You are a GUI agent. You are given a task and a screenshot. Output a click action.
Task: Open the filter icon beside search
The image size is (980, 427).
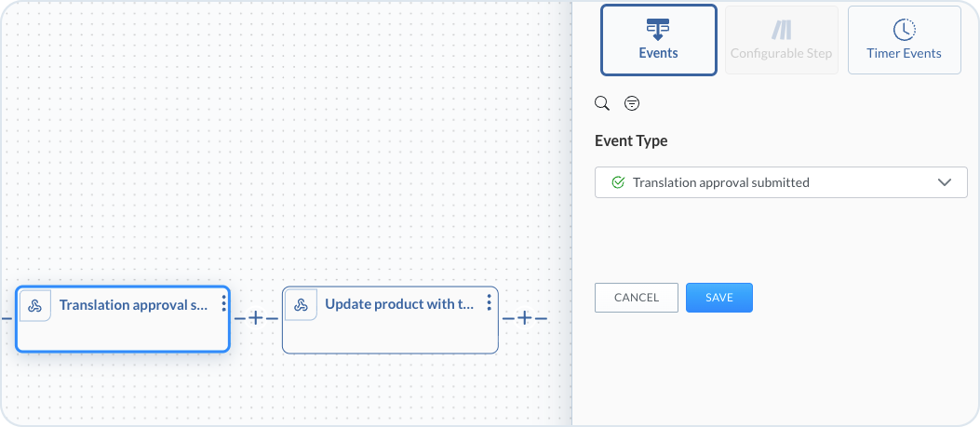click(x=632, y=103)
